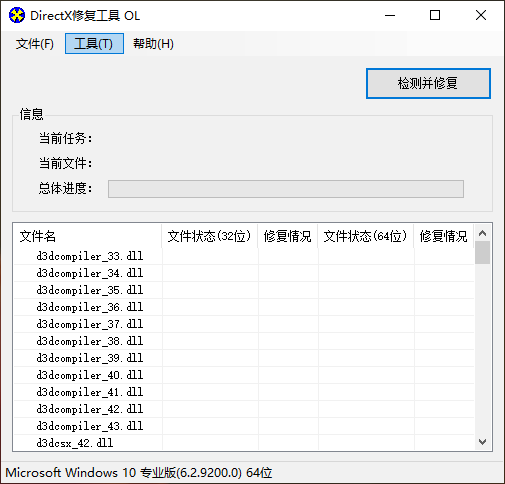Click the 修复情况 header after the 32位 column

click(288, 236)
